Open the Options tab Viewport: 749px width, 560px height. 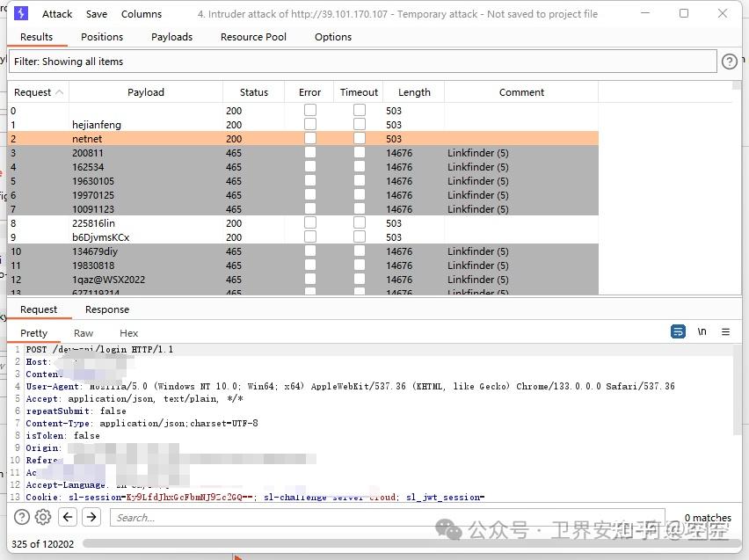(333, 37)
